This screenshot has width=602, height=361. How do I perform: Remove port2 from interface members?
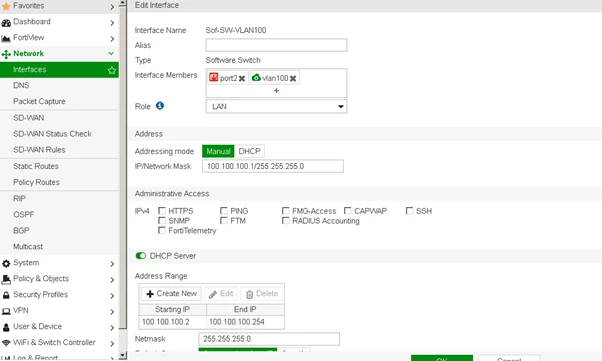242,78
